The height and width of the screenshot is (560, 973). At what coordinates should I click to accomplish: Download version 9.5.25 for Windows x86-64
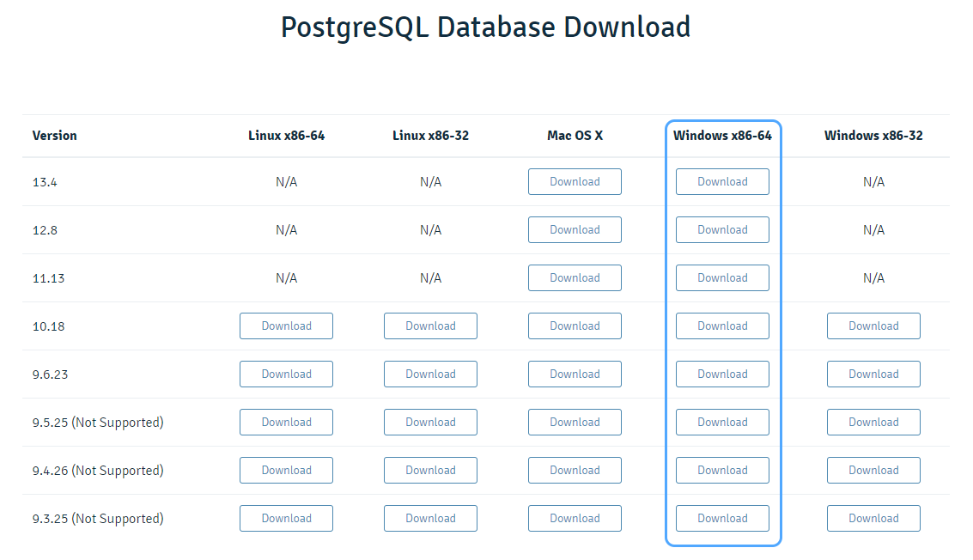(722, 422)
